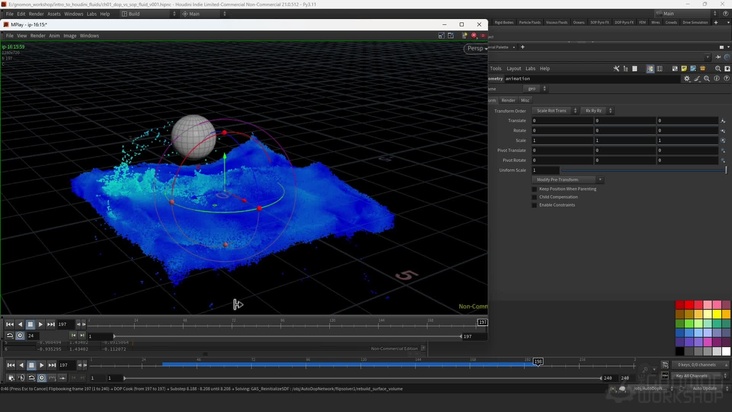Click the network search magnifier icon
Screen dimensions: 732x412
(718, 69)
